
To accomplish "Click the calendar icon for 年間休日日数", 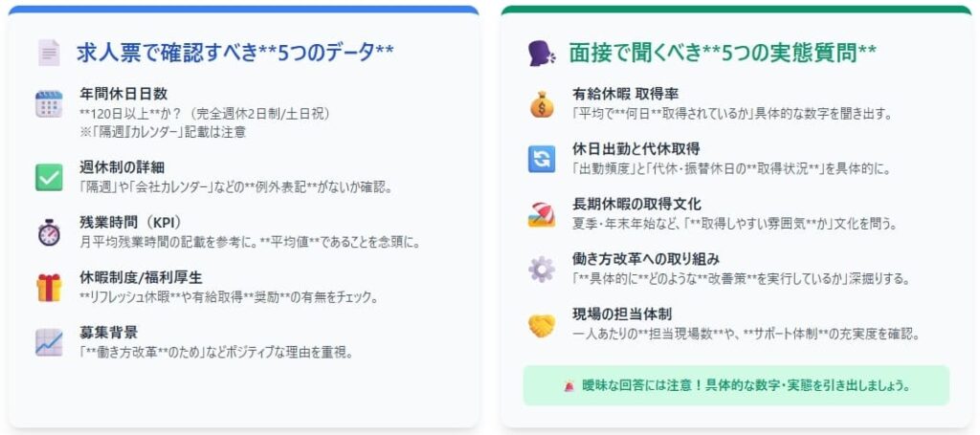I will pos(49,104).
